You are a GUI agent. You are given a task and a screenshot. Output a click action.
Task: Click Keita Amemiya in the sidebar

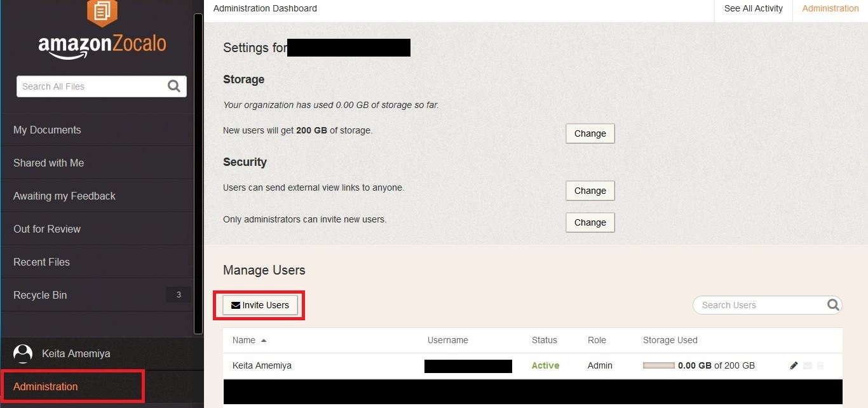pyautogui.click(x=76, y=353)
